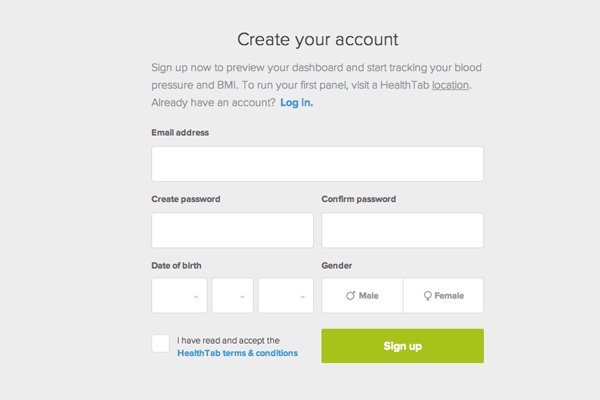
Task: Open the third date of birth dropdown
Action: (x=286, y=296)
